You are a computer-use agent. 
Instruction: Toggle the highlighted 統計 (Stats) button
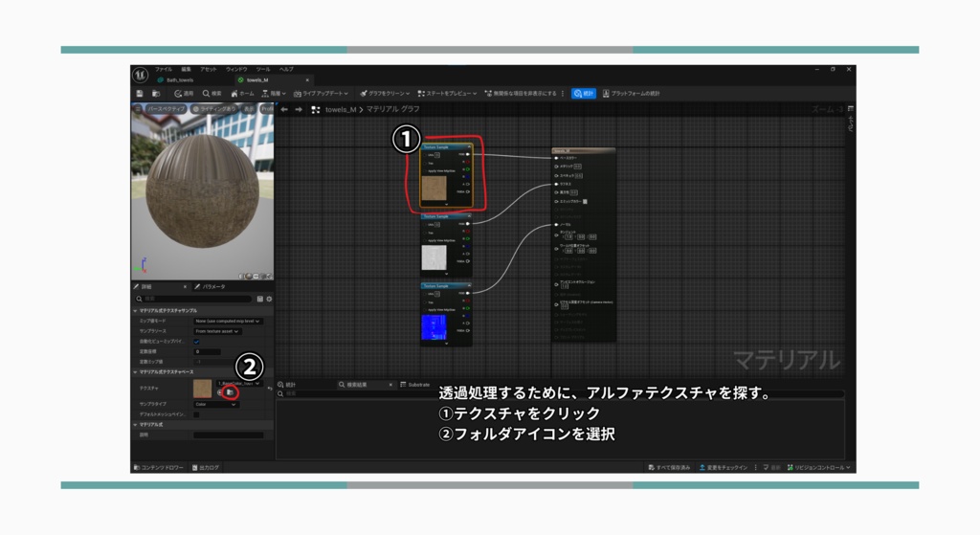click(x=584, y=93)
